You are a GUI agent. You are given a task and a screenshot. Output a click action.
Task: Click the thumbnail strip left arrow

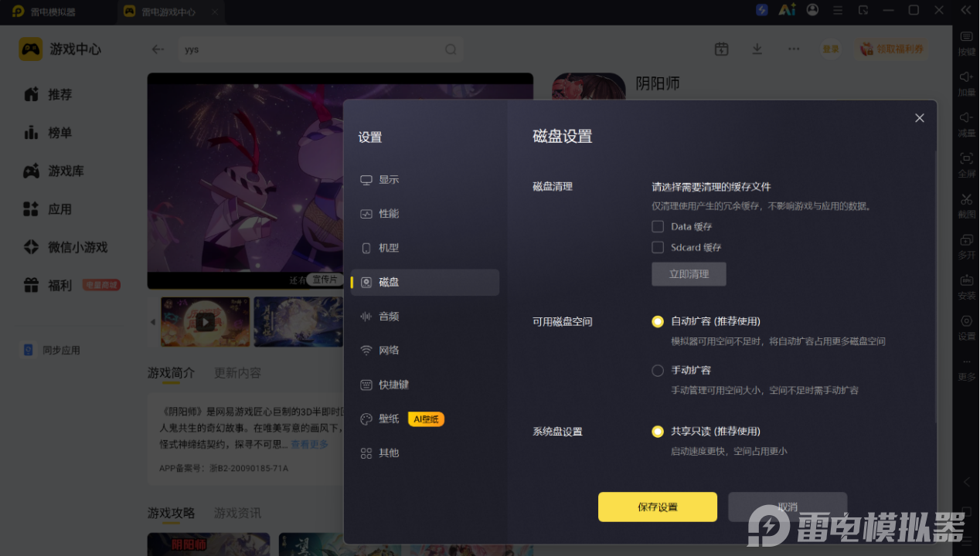[152, 321]
